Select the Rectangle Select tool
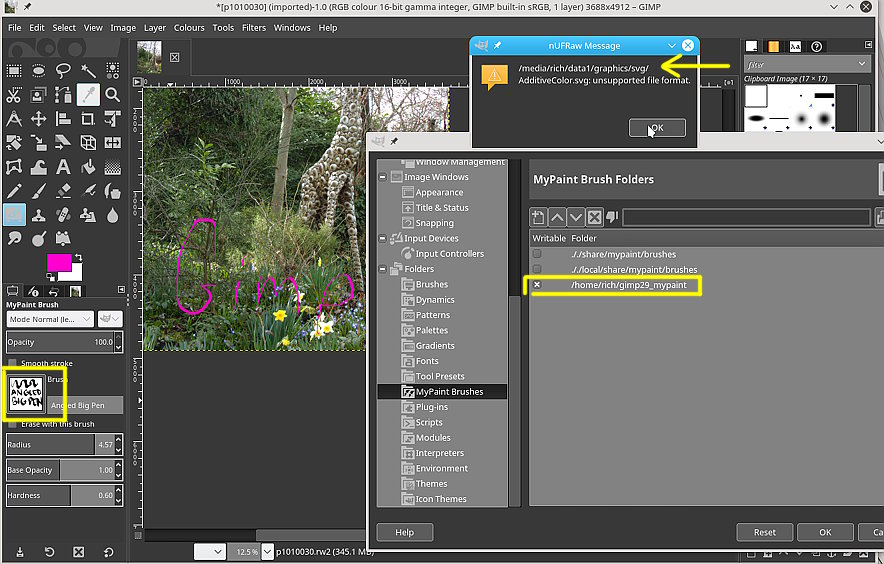 pos(14,70)
